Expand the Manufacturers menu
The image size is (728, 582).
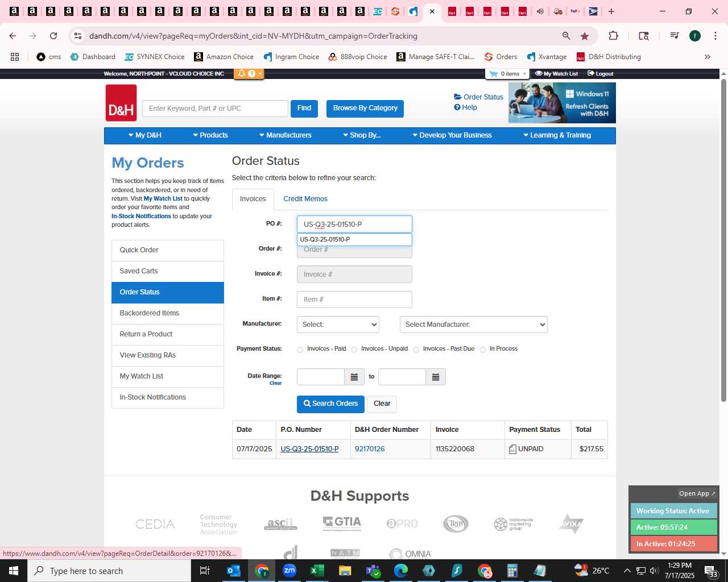(x=286, y=135)
